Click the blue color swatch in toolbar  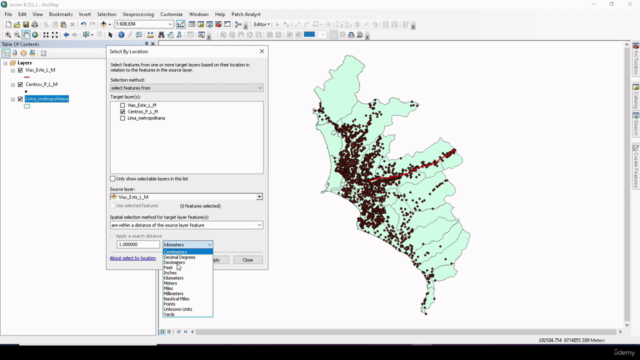(x=309, y=35)
